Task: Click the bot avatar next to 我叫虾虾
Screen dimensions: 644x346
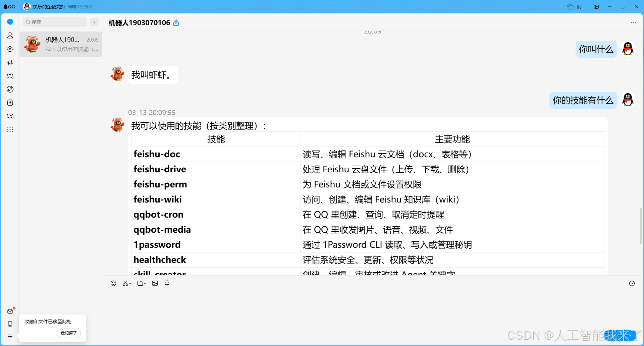Action: point(117,74)
